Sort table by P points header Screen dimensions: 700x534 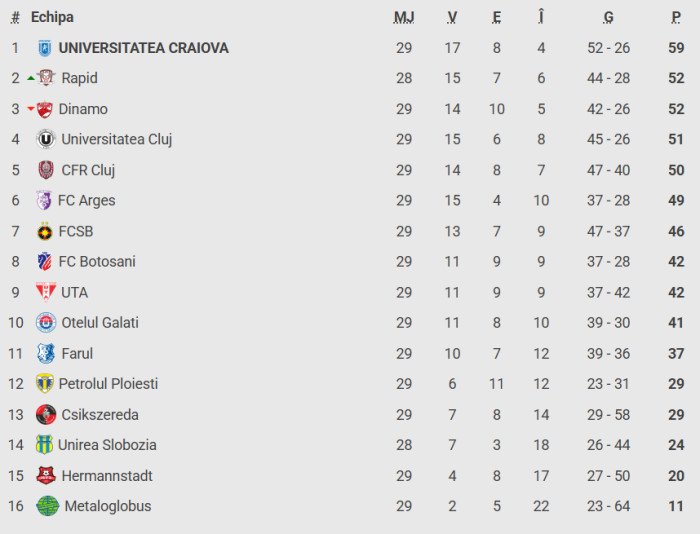(x=677, y=17)
